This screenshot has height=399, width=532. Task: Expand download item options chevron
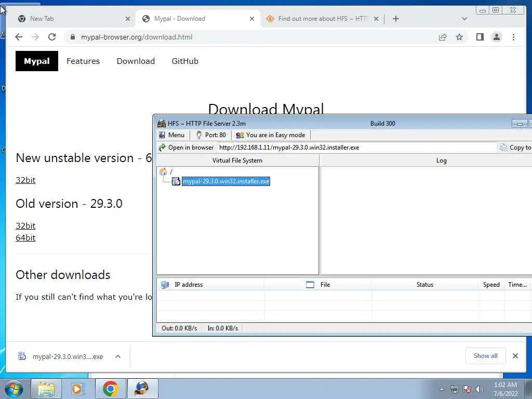[x=118, y=356]
